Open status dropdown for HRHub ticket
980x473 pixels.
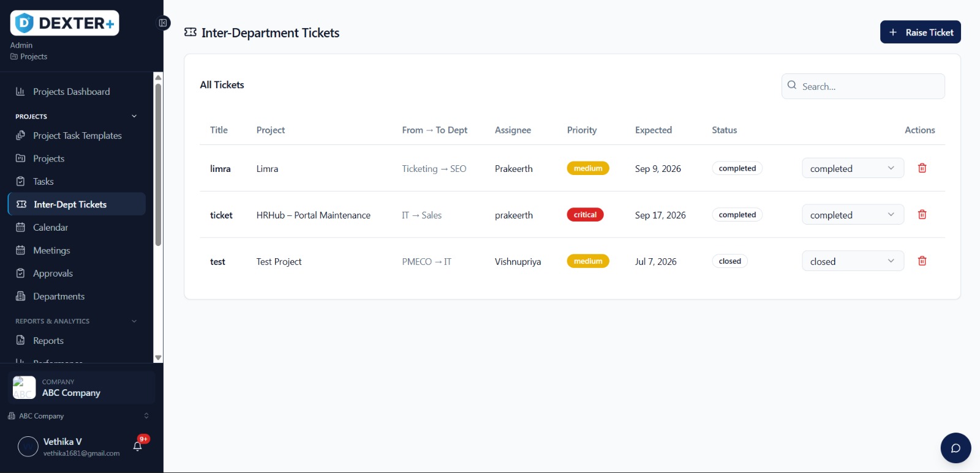(x=853, y=215)
